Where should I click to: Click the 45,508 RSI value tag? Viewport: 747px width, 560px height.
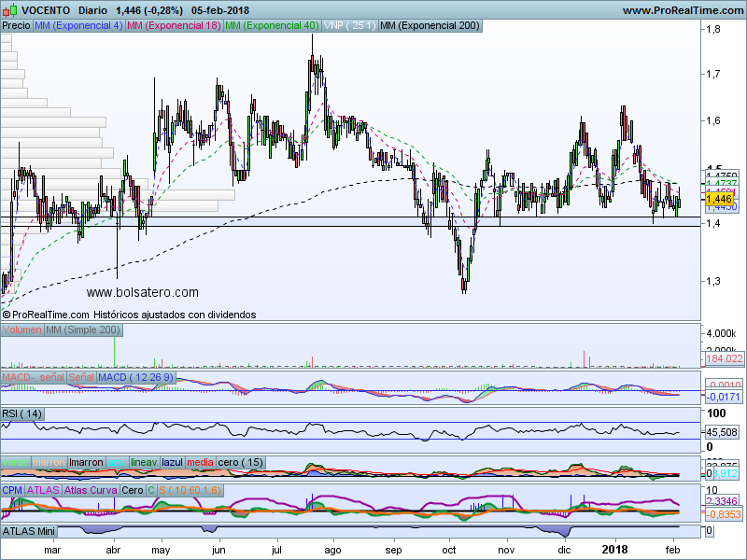click(x=725, y=432)
